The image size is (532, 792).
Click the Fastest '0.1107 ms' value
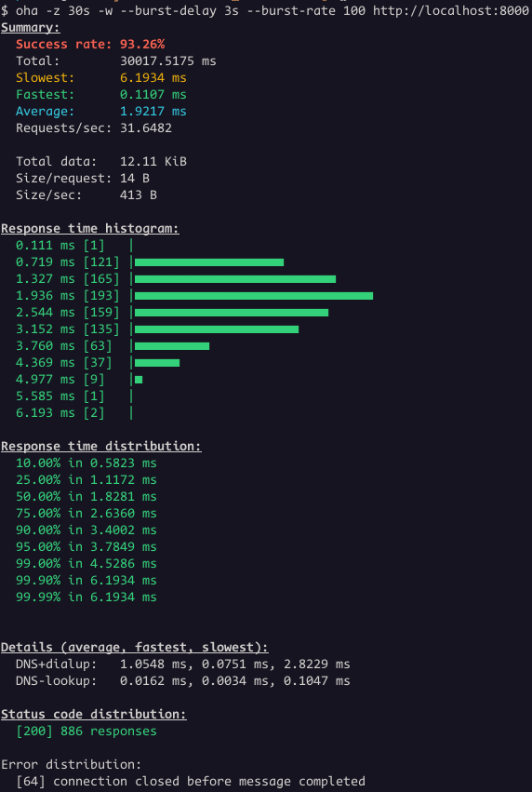tap(153, 94)
